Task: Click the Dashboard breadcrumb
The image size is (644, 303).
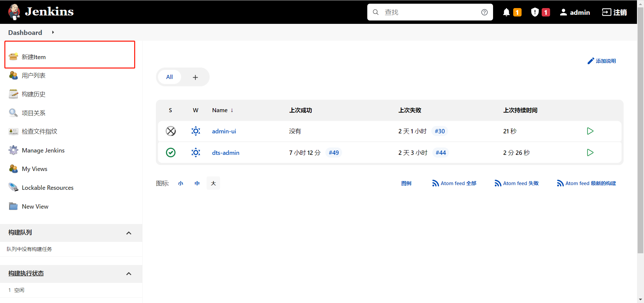Action: click(25, 33)
